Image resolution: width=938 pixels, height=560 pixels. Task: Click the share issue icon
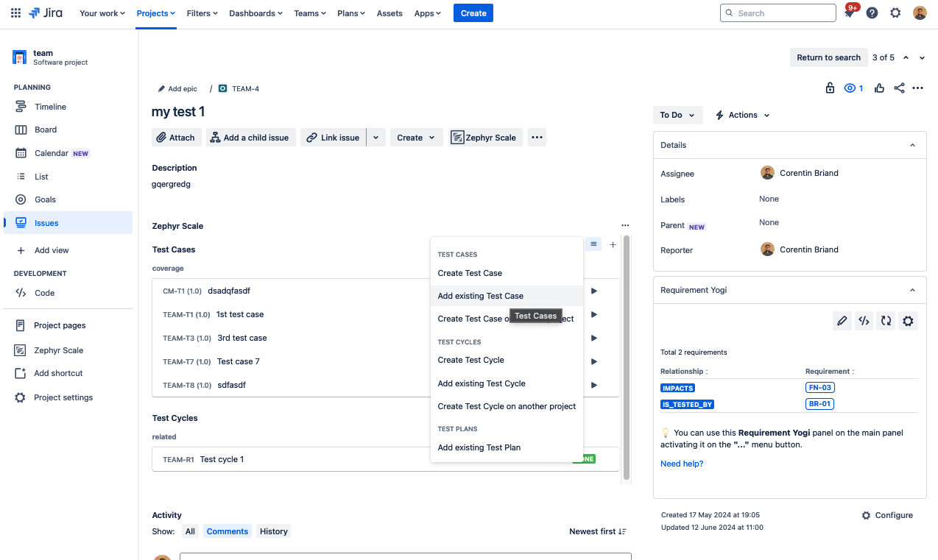click(x=899, y=88)
